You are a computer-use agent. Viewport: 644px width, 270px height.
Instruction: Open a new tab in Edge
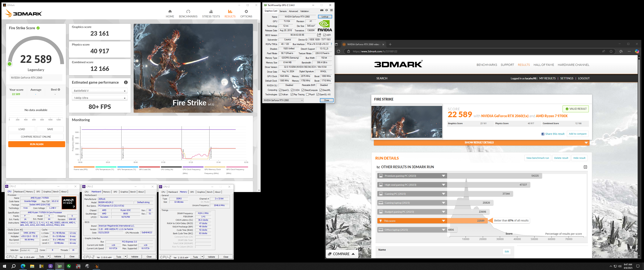[x=390, y=44]
